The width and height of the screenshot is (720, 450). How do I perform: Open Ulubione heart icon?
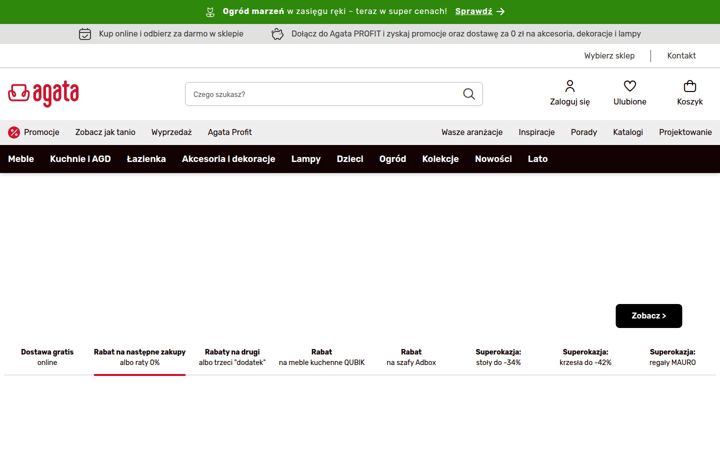click(x=630, y=86)
